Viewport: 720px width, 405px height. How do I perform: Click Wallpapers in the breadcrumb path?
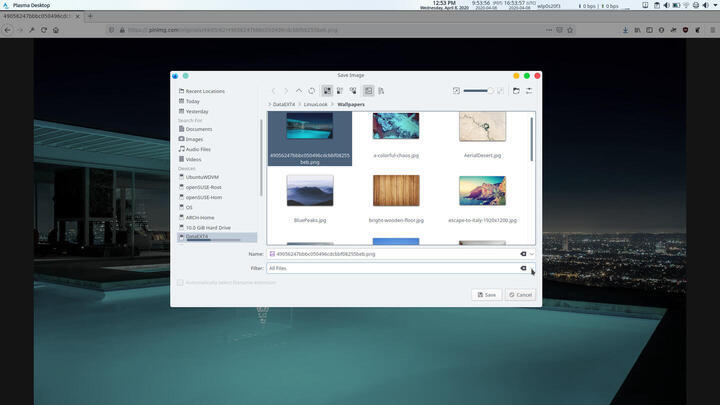pyautogui.click(x=351, y=105)
